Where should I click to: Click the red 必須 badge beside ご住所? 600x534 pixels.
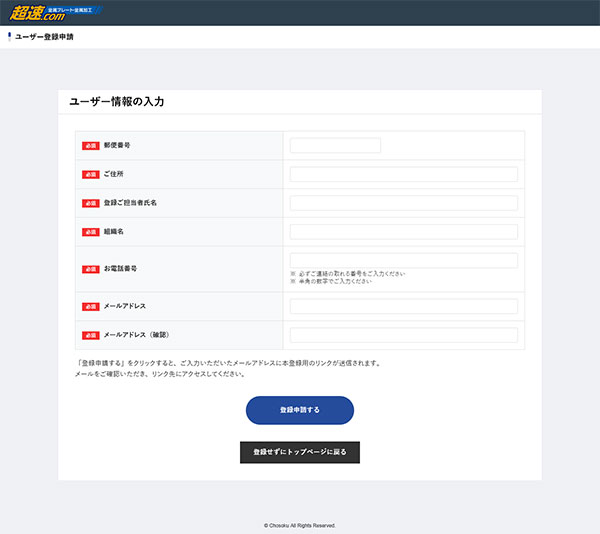click(x=90, y=174)
